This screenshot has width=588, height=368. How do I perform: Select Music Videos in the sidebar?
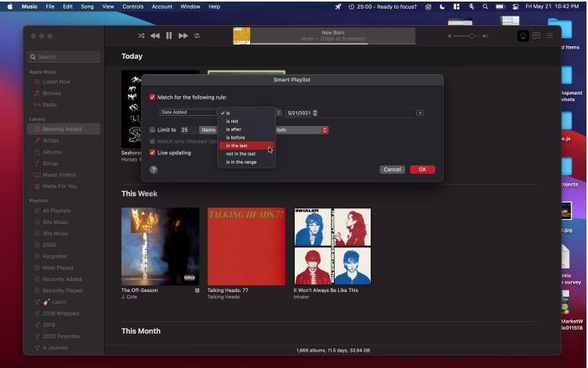click(59, 175)
